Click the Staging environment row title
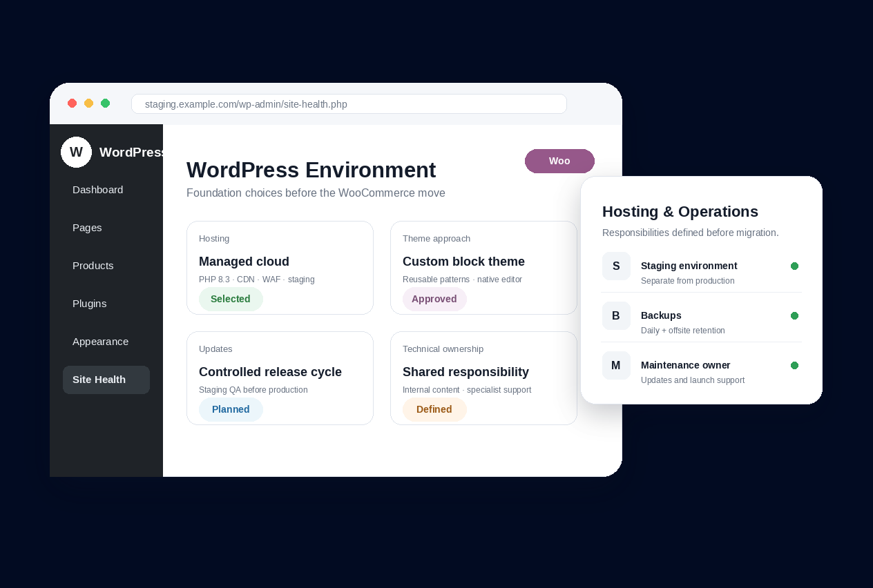The width and height of the screenshot is (873, 588). (x=689, y=266)
